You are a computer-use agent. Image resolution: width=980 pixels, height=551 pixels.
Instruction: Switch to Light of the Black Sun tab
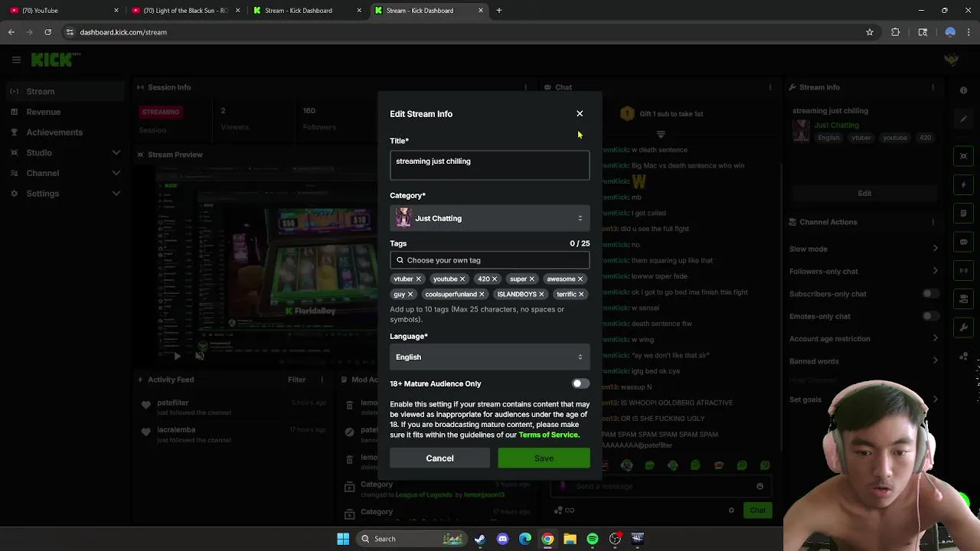[185, 11]
